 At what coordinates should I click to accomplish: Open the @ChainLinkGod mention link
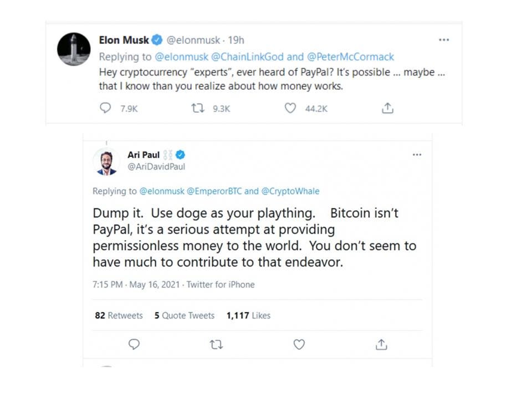tap(247, 57)
